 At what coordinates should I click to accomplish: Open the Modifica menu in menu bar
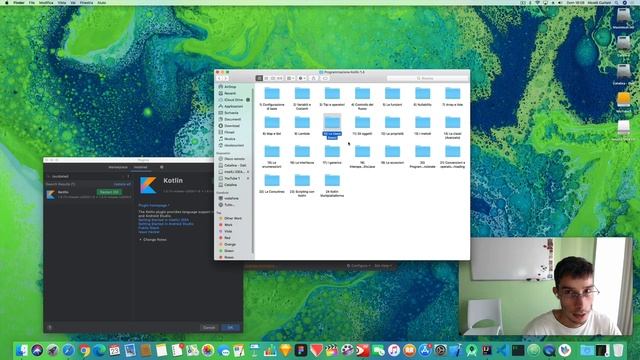pos(46,2)
